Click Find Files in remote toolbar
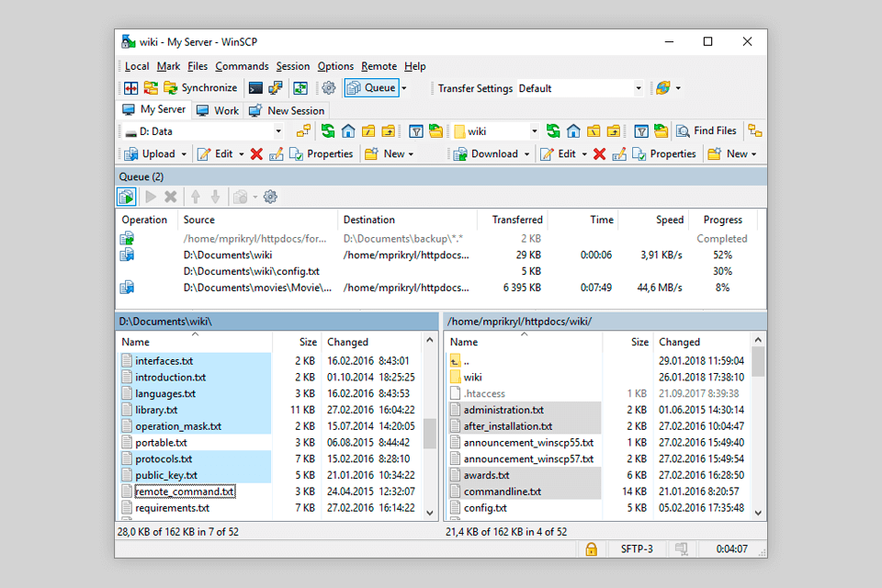Image resolution: width=882 pixels, height=588 pixels. (707, 131)
